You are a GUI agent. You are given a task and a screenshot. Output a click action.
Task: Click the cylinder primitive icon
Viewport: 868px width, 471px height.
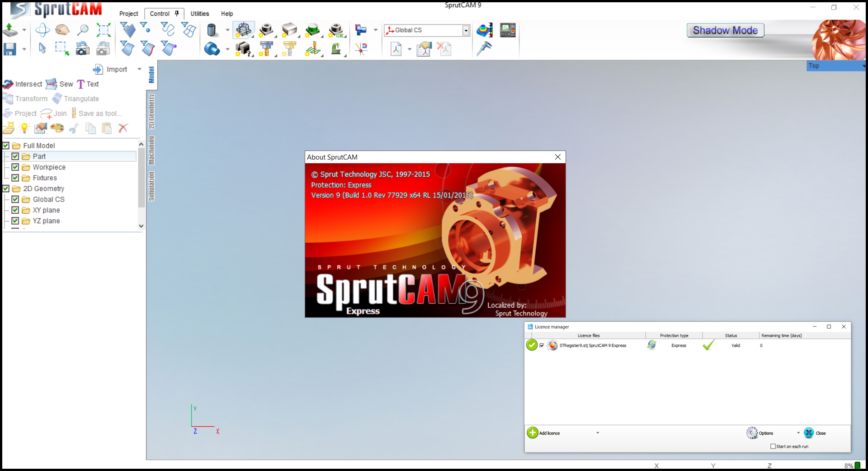[x=212, y=30]
